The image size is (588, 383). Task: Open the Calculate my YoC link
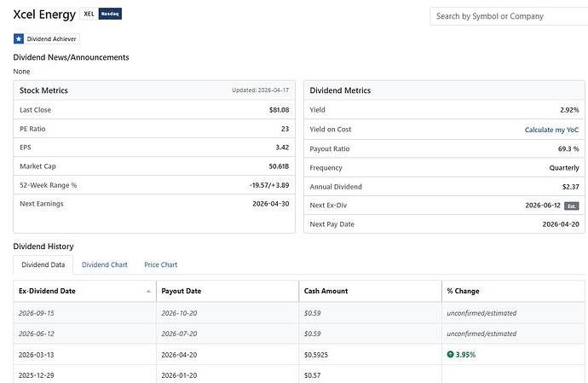click(x=551, y=130)
